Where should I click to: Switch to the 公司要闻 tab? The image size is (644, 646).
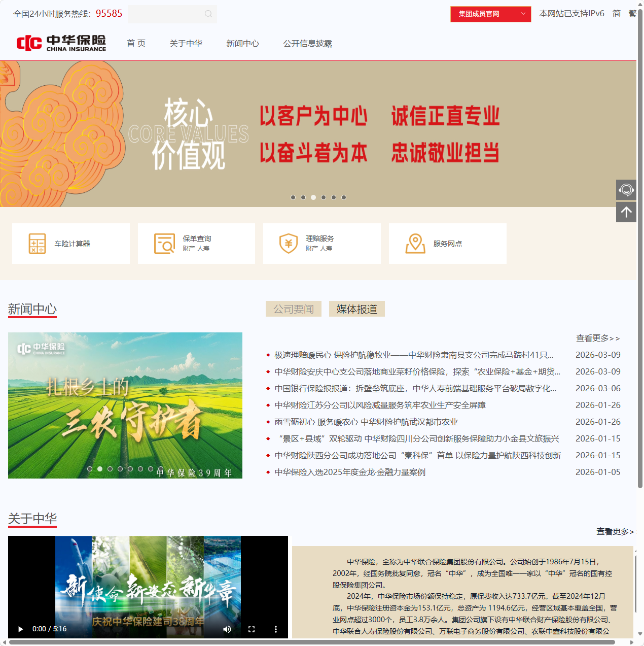click(293, 309)
